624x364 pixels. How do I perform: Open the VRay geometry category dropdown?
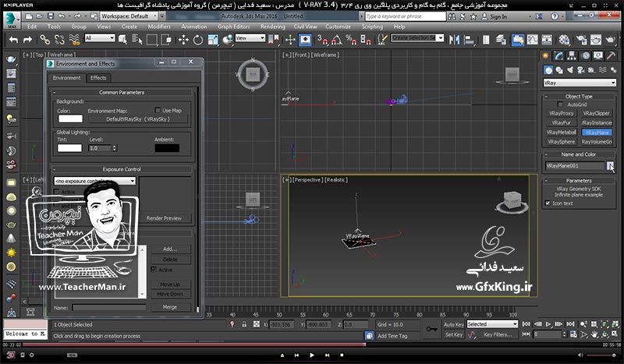[x=580, y=83]
